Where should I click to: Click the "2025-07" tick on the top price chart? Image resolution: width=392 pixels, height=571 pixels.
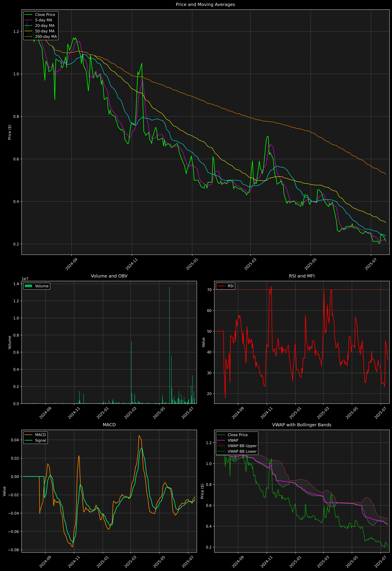[x=370, y=264]
